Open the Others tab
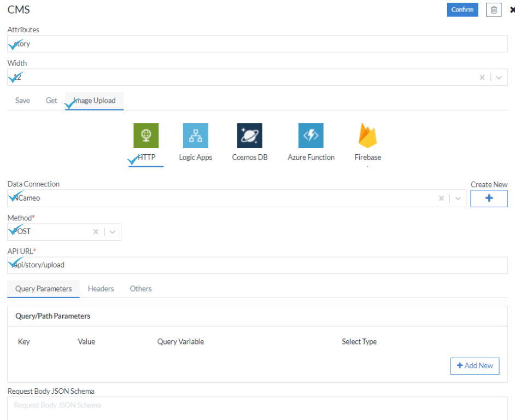 [141, 289]
